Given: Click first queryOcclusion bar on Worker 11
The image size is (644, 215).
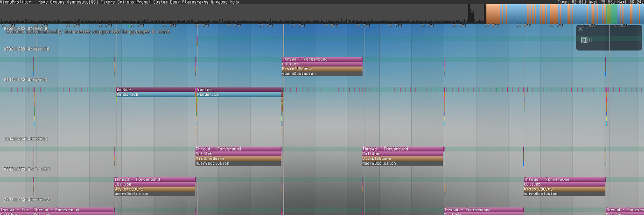Looking at the screenshot, I should point(154,193).
